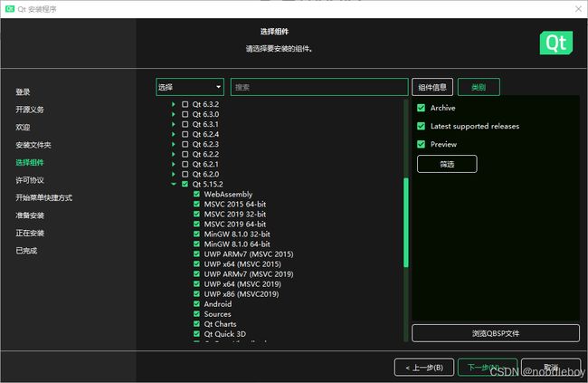588x383 pixels.
Task: Click the 欢迎 step in sidebar
Action: (23, 128)
